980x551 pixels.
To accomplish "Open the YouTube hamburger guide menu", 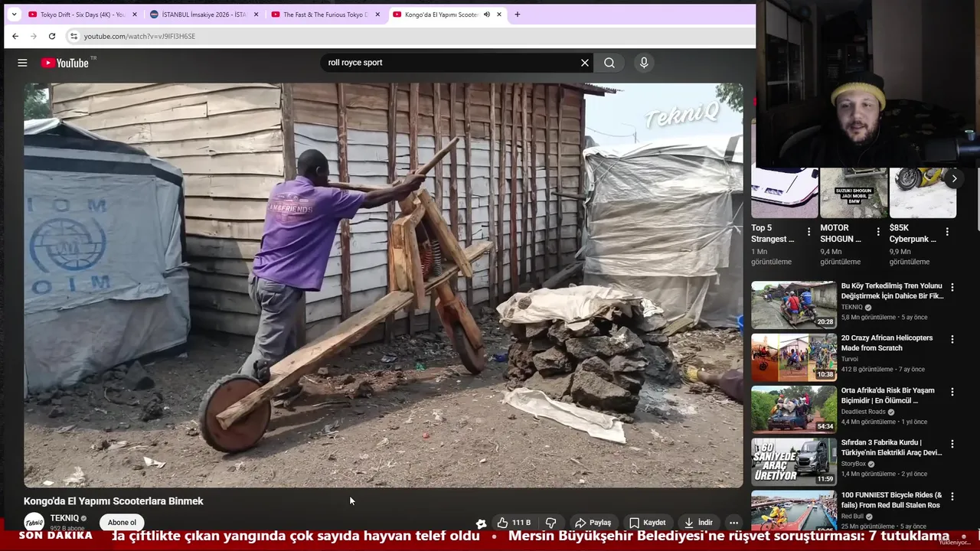I will 22,63.
